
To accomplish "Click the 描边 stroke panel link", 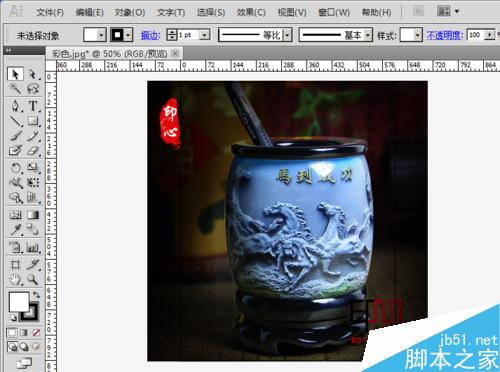I will 150,35.
